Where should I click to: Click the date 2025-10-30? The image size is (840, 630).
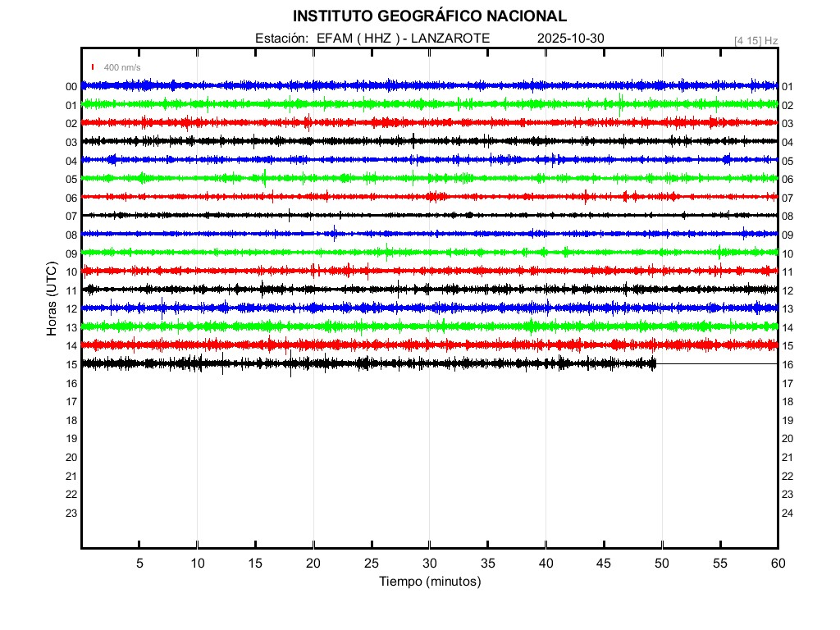[570, 39]
